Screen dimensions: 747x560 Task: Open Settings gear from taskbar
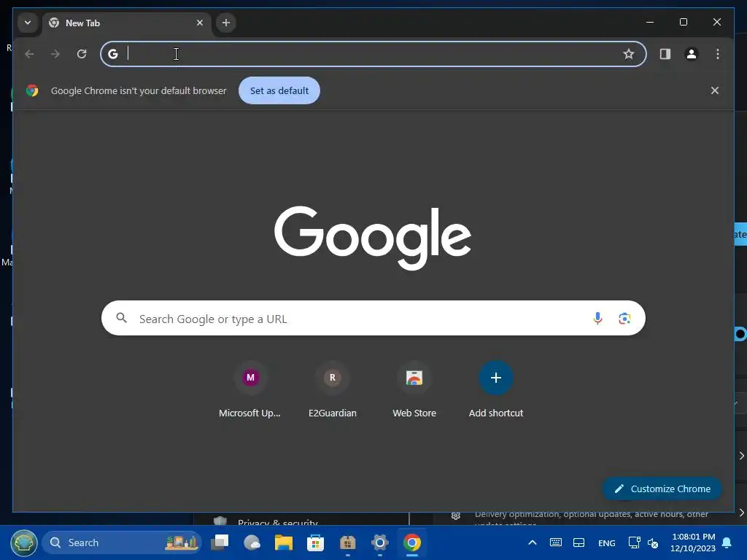point(379,542)
